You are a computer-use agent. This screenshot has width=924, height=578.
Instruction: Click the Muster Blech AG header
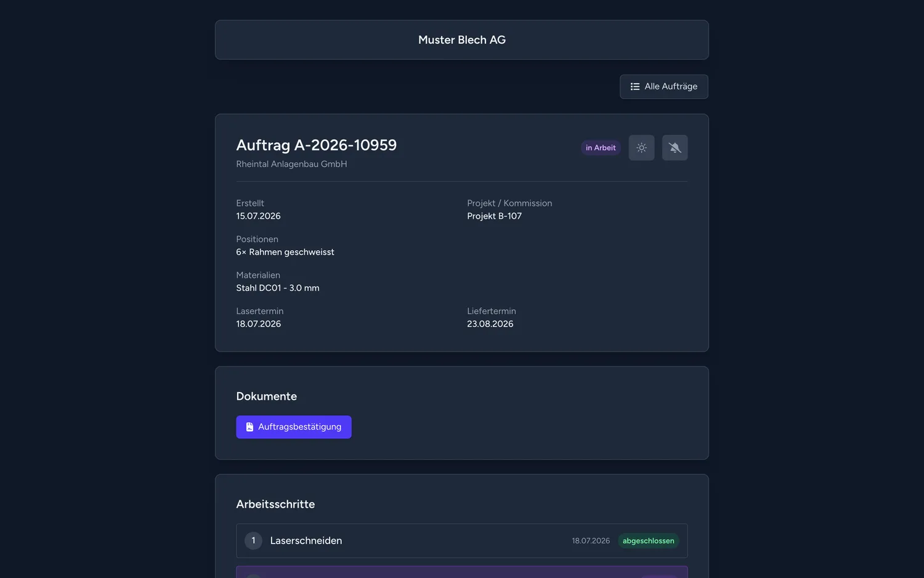(x=461, y=40)
